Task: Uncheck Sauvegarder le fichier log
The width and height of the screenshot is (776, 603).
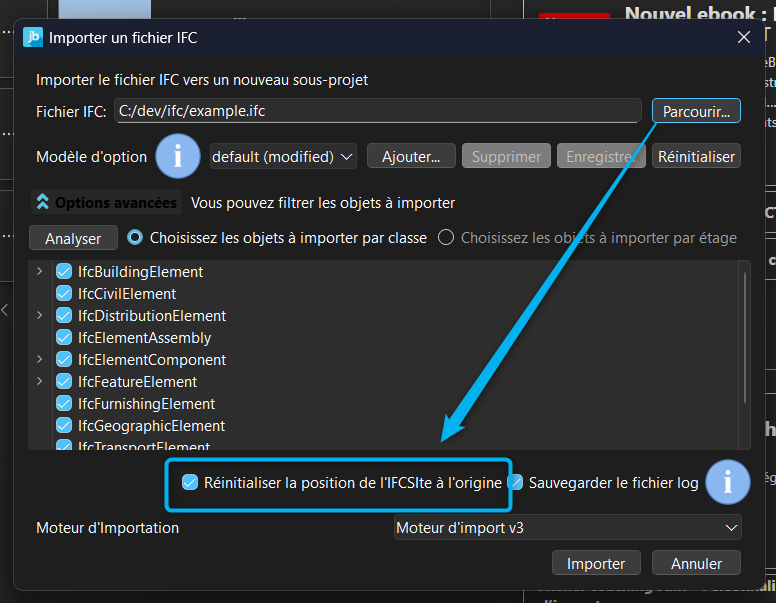Action: pyautogui.click(x=516, y=483)
